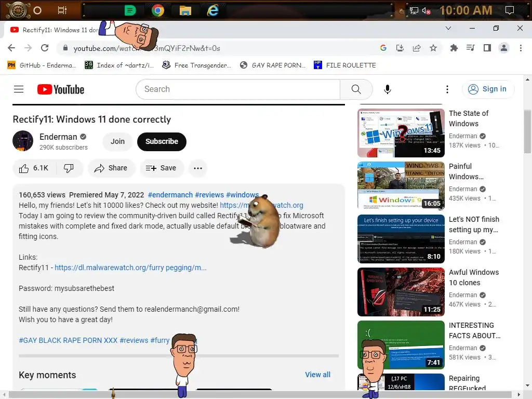Click the '160,653 views' text

click(x=42, y=195)
